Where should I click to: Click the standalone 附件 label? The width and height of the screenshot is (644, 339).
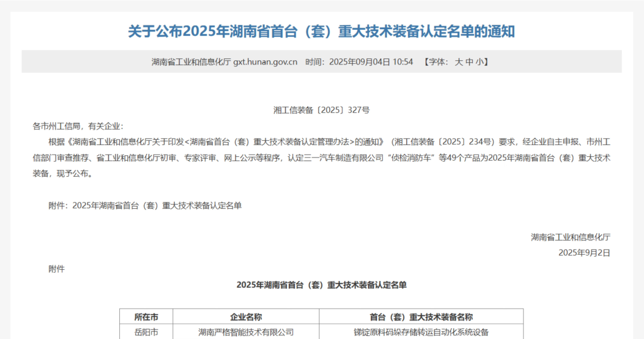click(56, 269)
